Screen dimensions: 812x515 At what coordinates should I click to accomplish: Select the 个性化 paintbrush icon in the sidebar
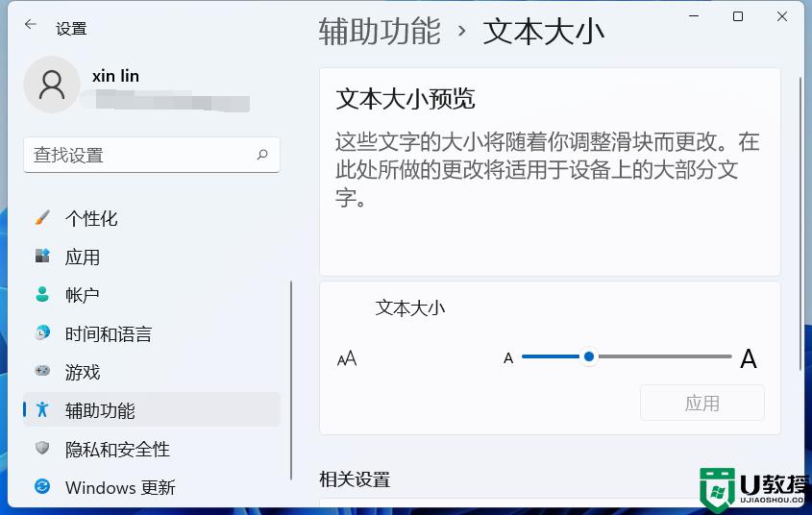tap(42, 218)
